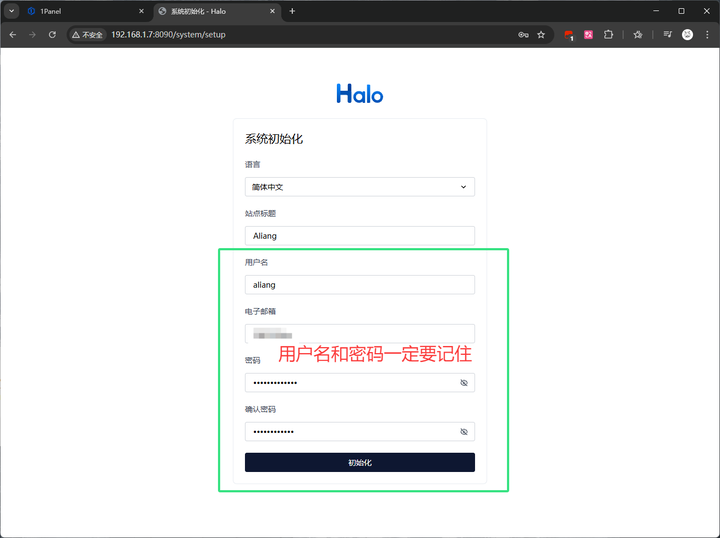Screen dimensions: 720x538
Task: Click the browser forward arrow
Action: coord(32,34)
